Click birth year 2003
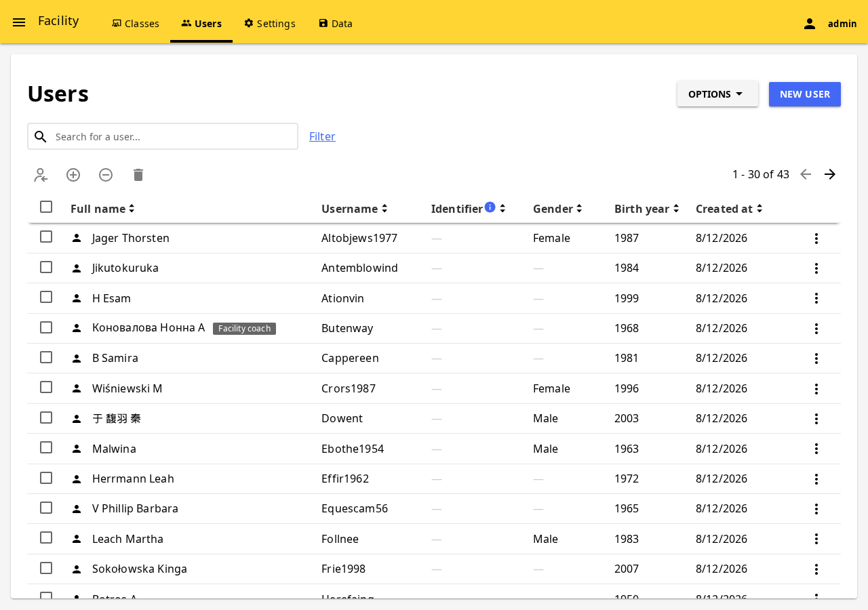The height and width of the screenshot is (610, 868). point(627,418)
